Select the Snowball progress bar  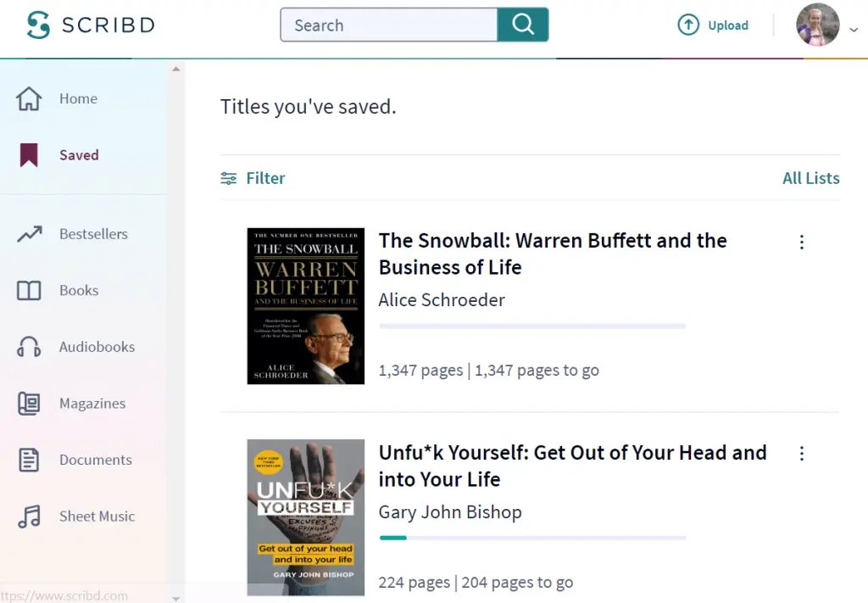532,326
